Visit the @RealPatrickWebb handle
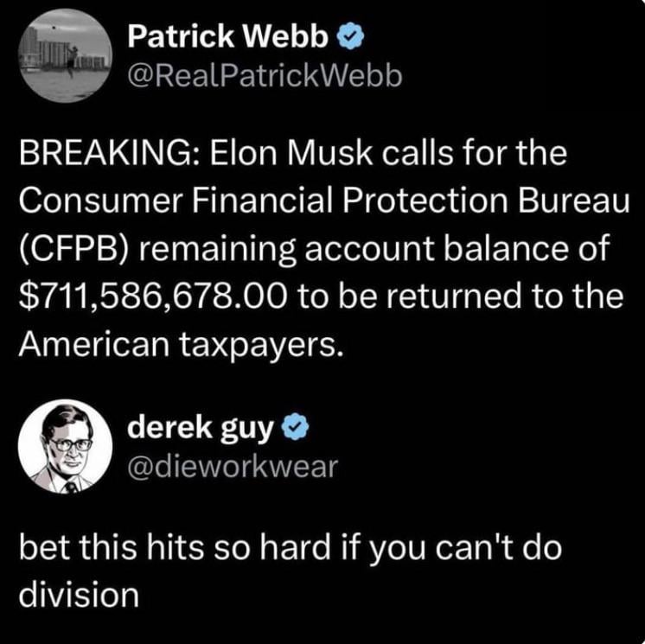 click(265, 76)
